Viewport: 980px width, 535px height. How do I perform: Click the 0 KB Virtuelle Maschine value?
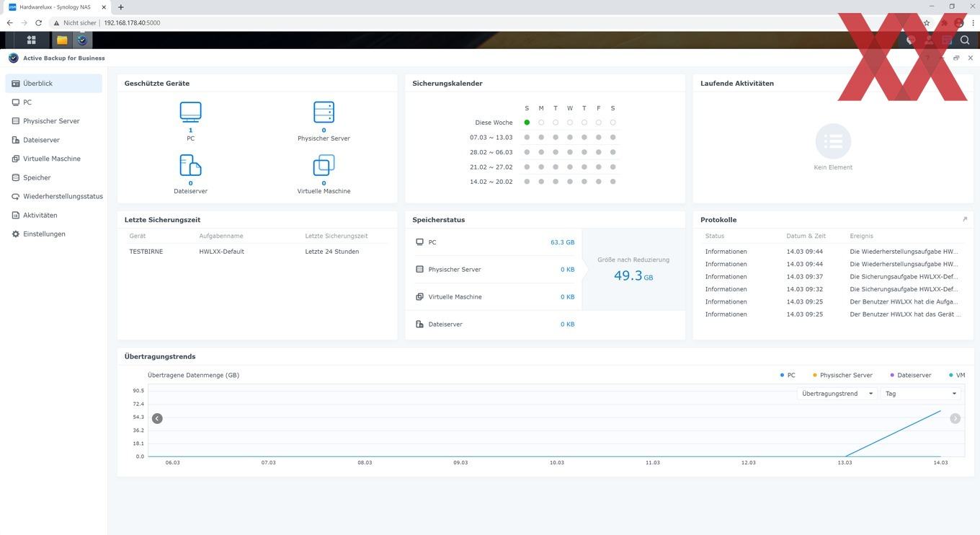coord(568,297)
